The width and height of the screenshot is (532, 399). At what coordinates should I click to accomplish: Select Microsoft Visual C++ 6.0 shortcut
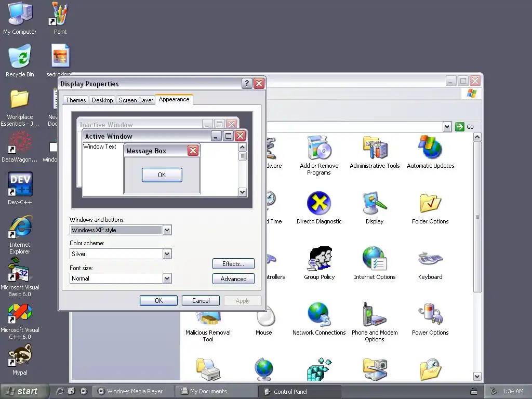20,322
